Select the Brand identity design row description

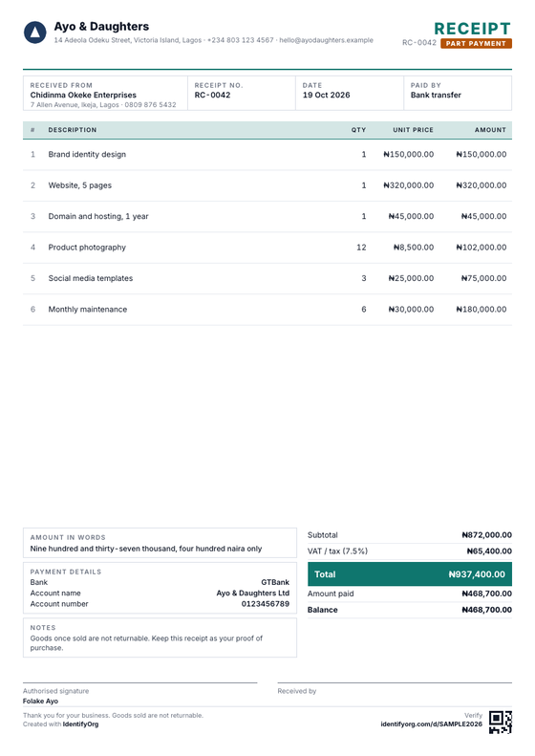[87, 154]
